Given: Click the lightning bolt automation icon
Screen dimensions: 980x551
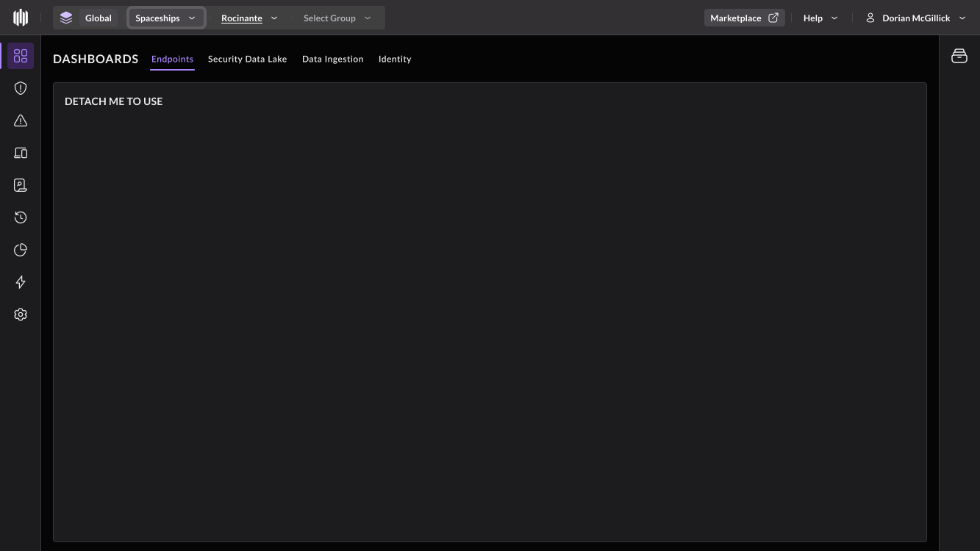Looking at the screenshot, I should (x=21, y=282).
